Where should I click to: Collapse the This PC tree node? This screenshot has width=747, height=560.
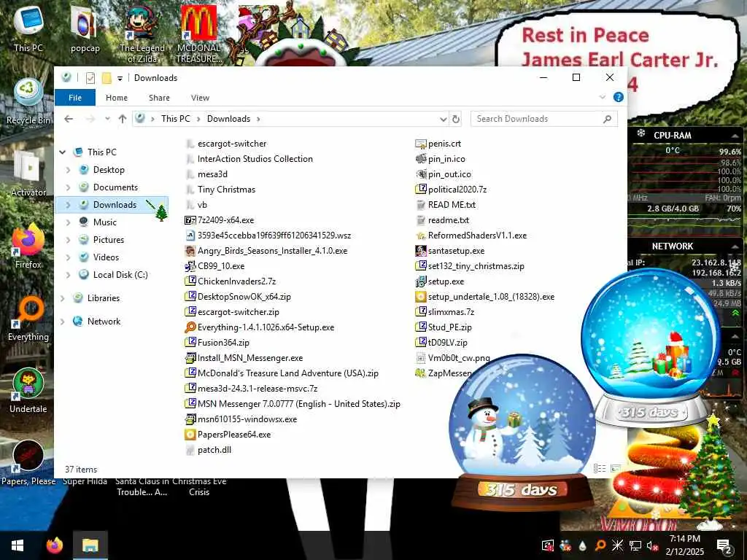click(x=63, y=152)
